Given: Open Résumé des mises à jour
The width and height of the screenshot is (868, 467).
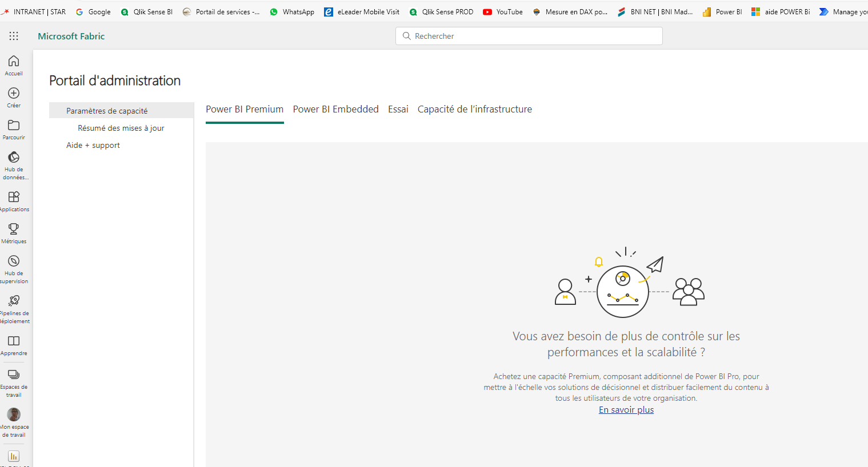Looking at the screenshot, I should click(x=121, y=128).
